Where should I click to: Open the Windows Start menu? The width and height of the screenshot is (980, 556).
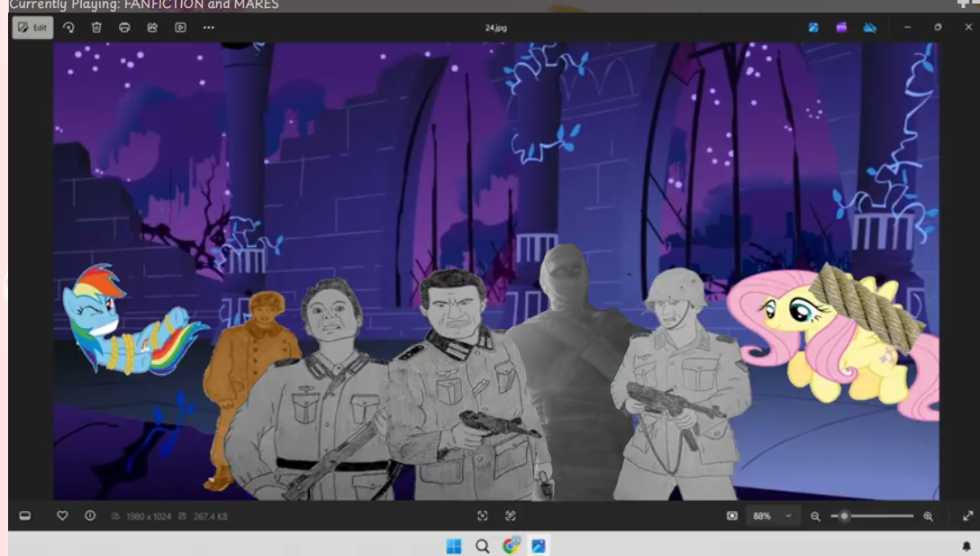tap(454, 546)
